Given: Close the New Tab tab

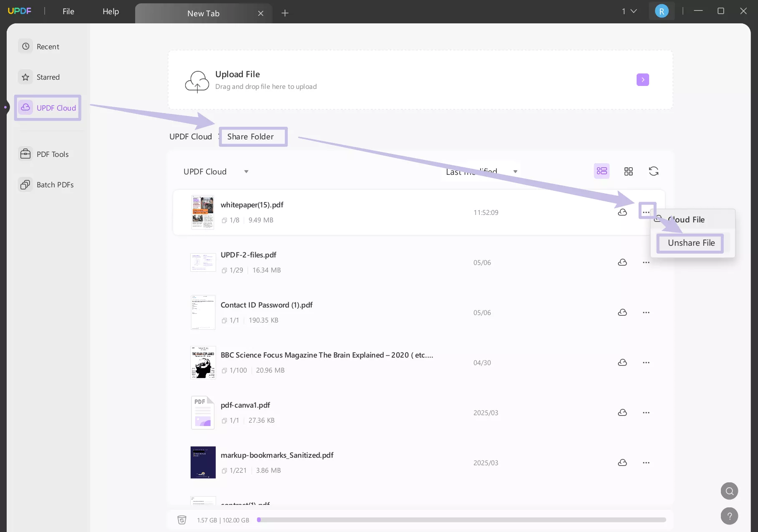Looking at the screenshot, I should click(x=261, y=13).
